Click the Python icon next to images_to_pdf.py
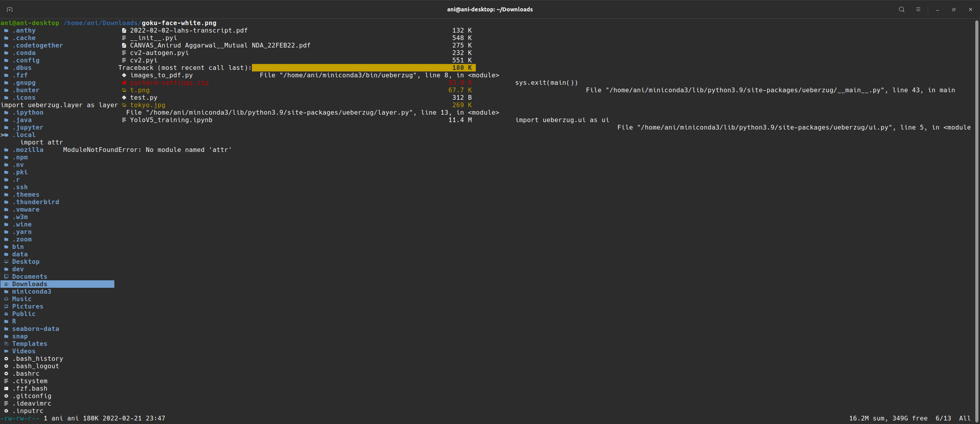 click(x=124, y=75)
